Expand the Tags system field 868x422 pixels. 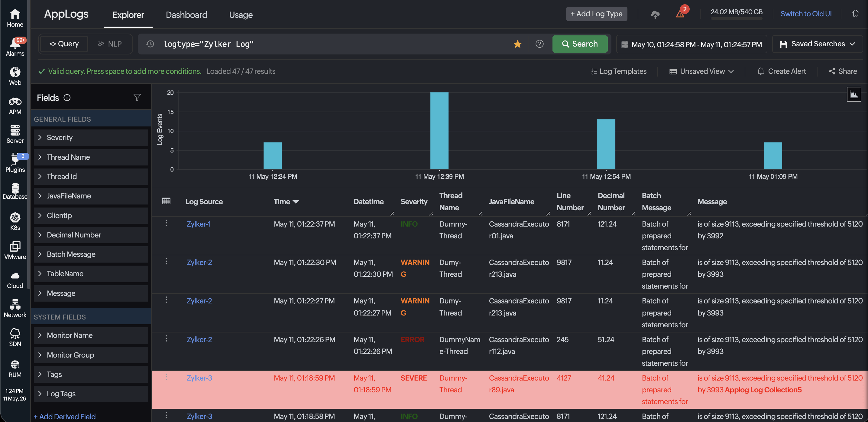(91, 375)
